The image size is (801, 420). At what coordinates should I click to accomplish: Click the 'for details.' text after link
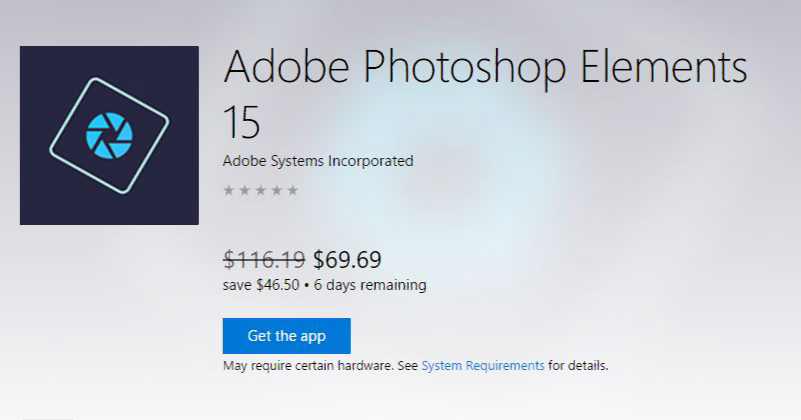[578, 366]
